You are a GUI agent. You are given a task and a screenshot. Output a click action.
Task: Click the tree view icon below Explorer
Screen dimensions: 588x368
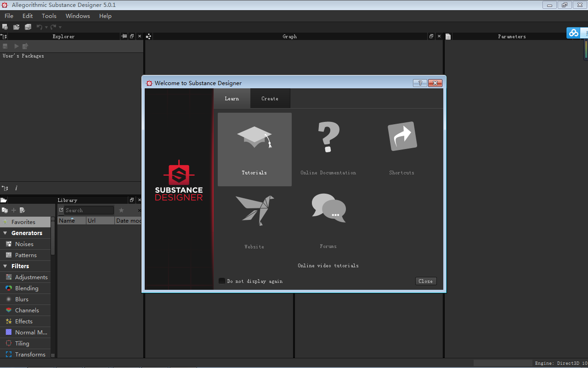tap(5, 188)
